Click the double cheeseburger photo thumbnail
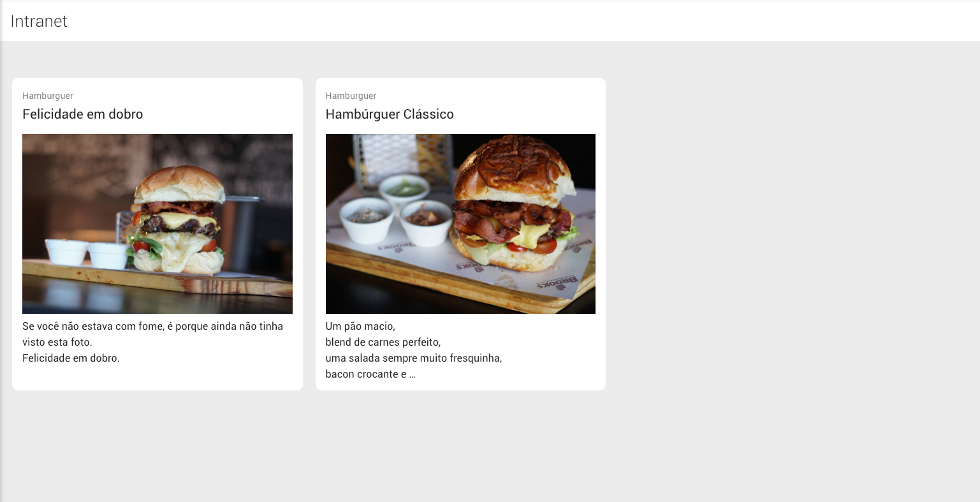The height and width of the screenshot is (502, 980). pyautogui.click(x=157, y=224)
